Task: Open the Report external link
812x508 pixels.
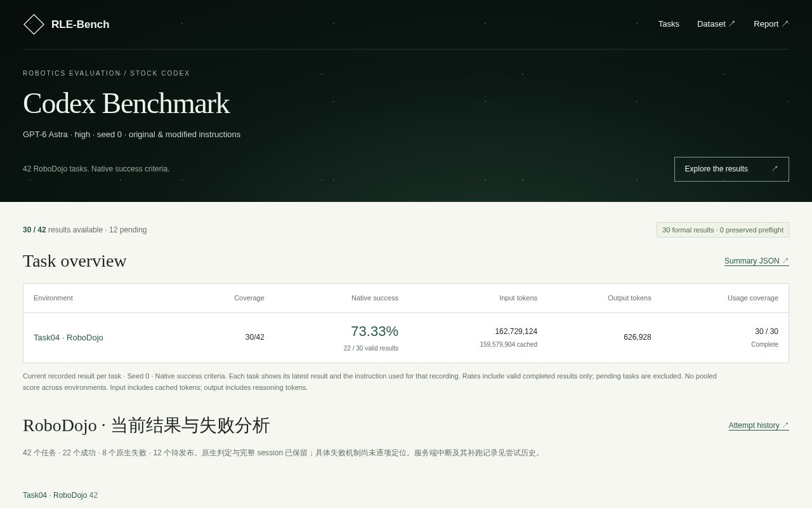Action: (771, 24)
